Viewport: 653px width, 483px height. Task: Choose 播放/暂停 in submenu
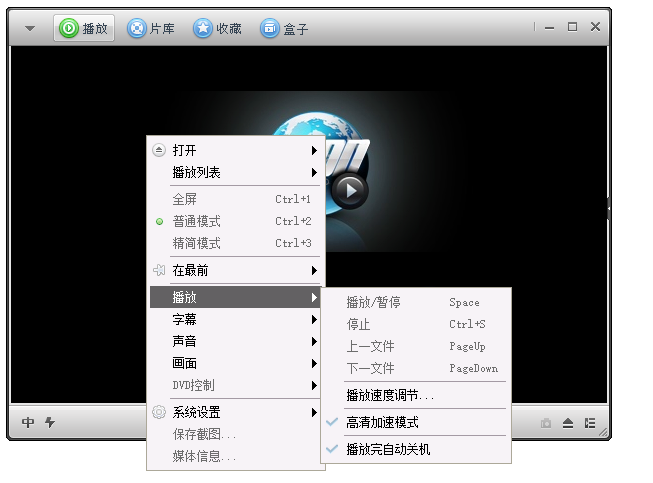click(x=416, y=302)
